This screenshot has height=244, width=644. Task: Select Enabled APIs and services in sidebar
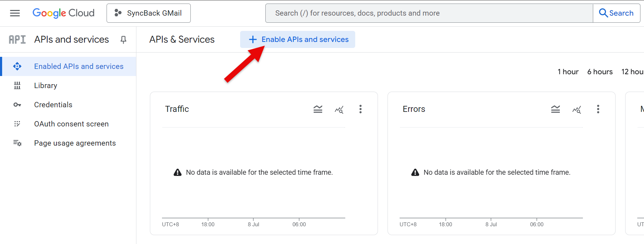(x=79, y=66)
